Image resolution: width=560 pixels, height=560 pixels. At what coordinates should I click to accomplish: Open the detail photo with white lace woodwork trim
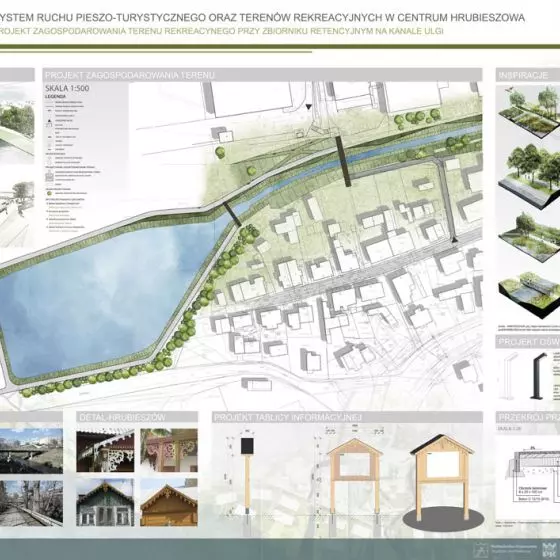[x=105, y=450]
